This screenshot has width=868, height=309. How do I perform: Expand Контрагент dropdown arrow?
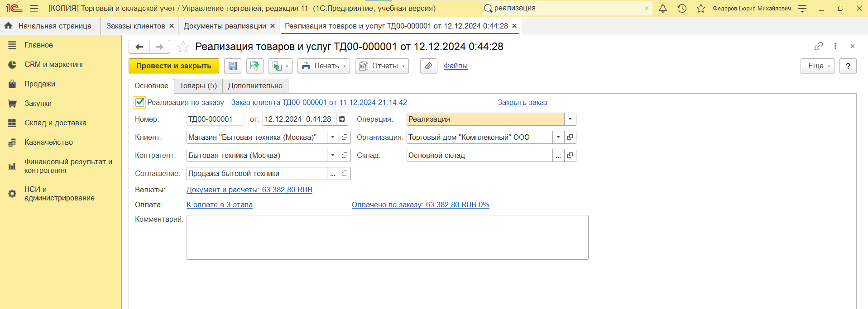click(333, 155)
